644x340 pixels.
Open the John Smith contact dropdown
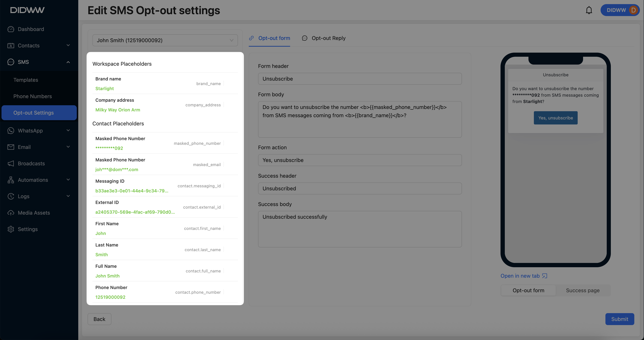click(x=165, y=40)
